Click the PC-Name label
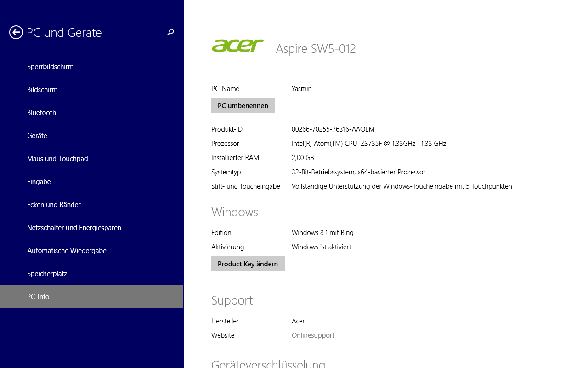Image resolution: width=588 pixels, height=368 pixels. (225, 89)
